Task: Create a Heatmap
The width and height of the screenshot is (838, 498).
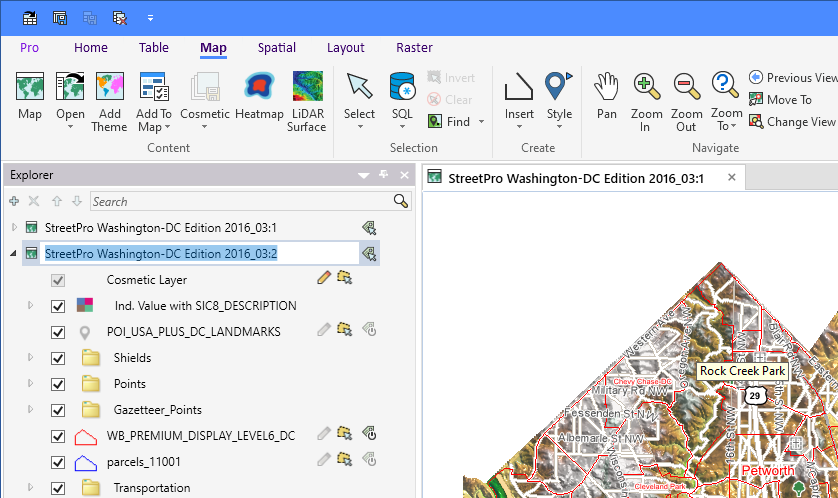Action: click(259, 96)
